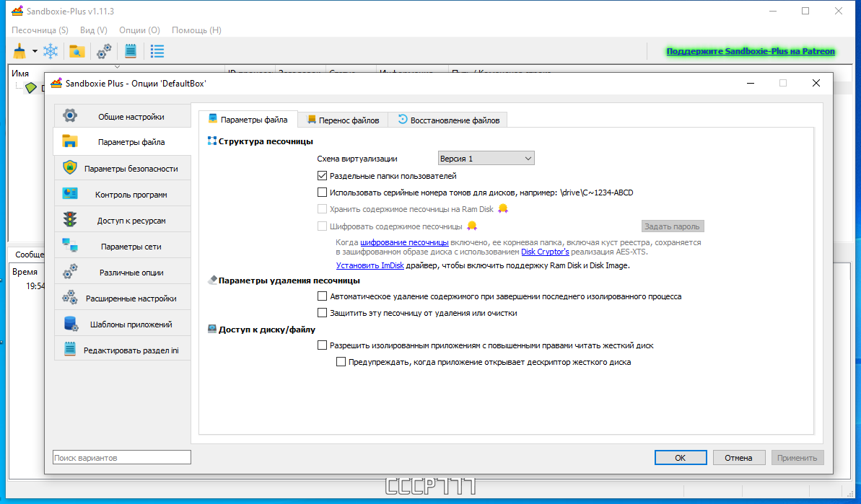861x504 pixels.
Task: Open Доступ к ресурсам traffic light section
Action: tap(123, 221)
